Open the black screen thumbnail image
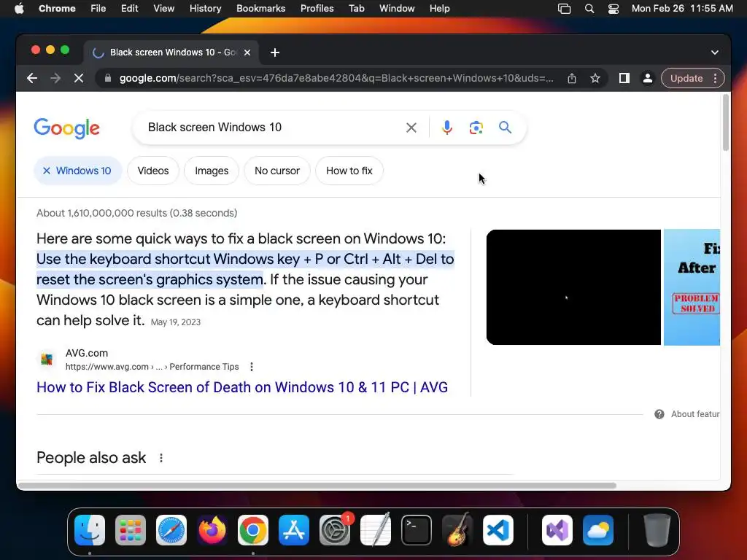Image resolution: width=747 pixels, height=560 pixels. [x=573, y=287]
